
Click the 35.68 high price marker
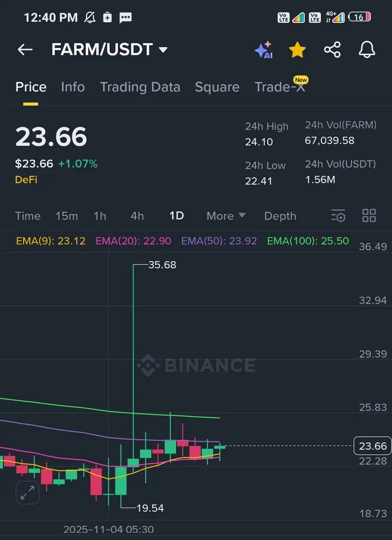pos(162,265)
